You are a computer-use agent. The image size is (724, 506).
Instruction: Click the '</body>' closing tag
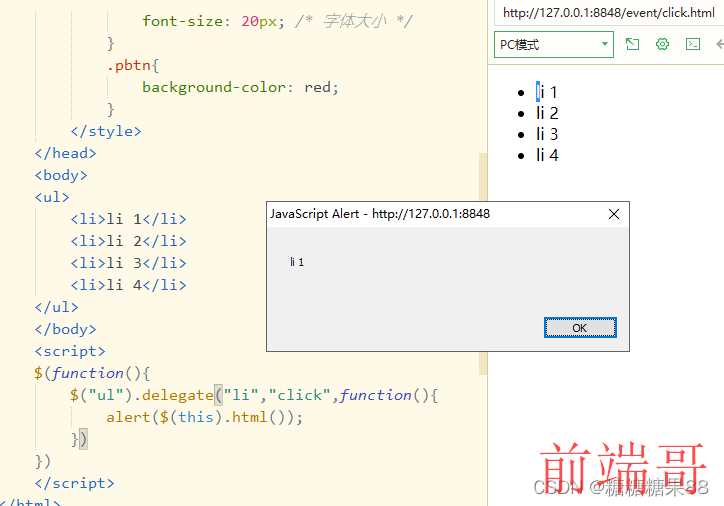pos(66,329)
